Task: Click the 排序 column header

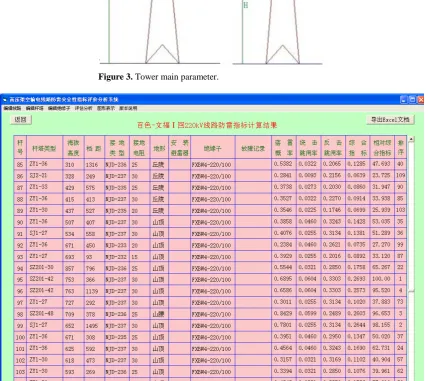Action: (400, 147)
